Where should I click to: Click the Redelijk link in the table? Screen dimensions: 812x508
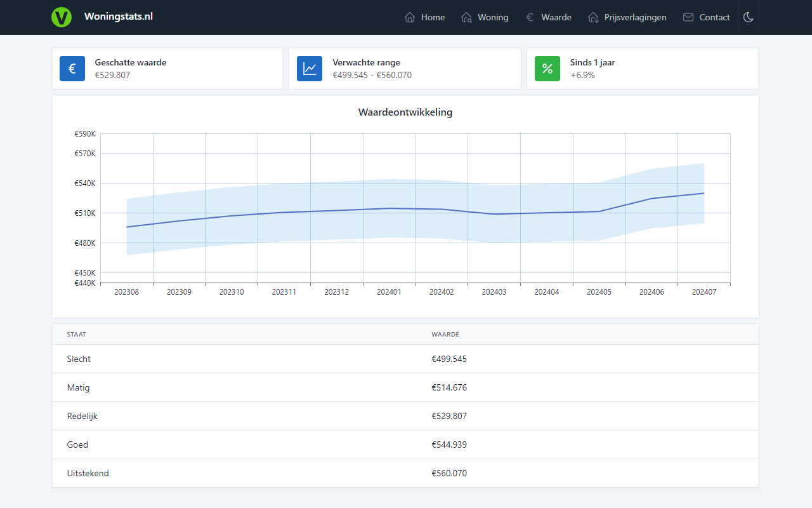[82, 416]
